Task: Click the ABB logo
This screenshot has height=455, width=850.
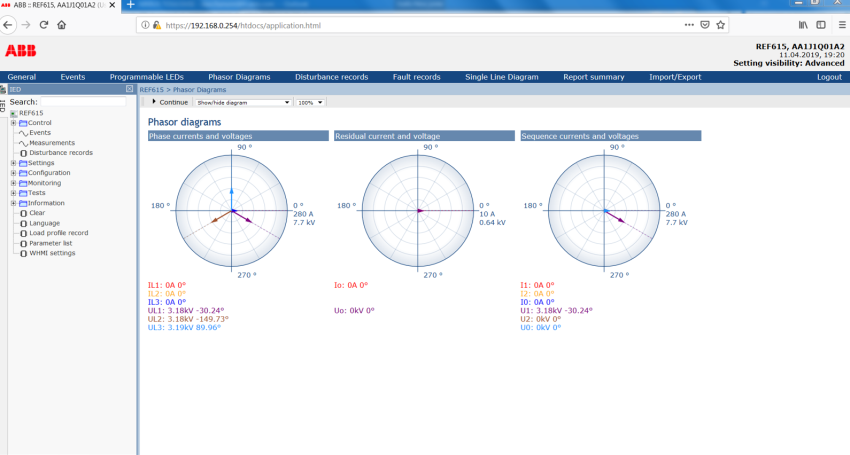Action: pyautogui.click(x=20, y=50)
